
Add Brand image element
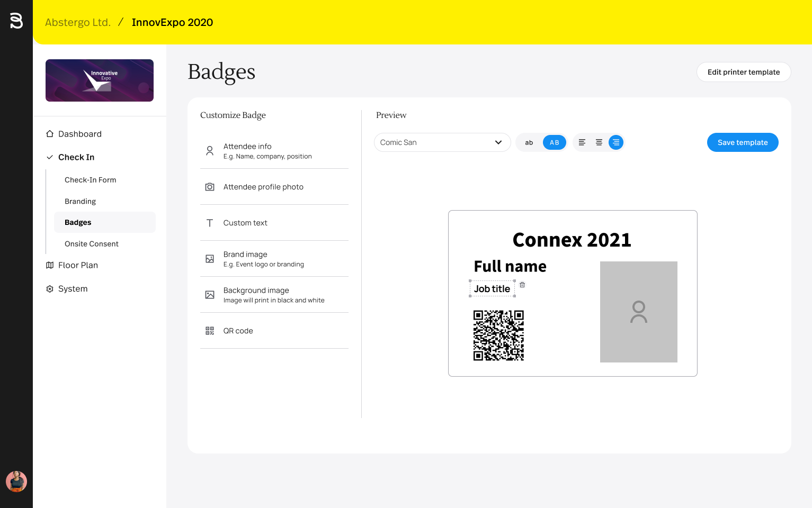pos(274,259)
